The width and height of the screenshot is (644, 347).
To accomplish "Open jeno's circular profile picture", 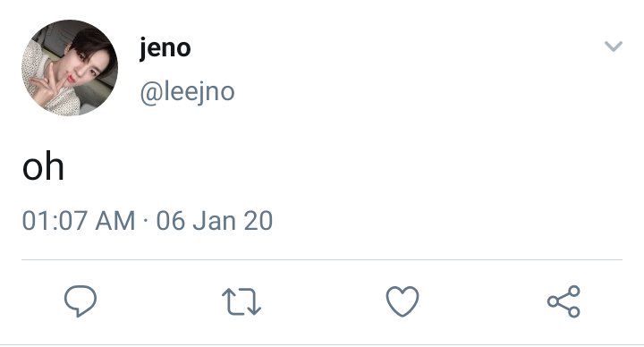I will 70,68.
